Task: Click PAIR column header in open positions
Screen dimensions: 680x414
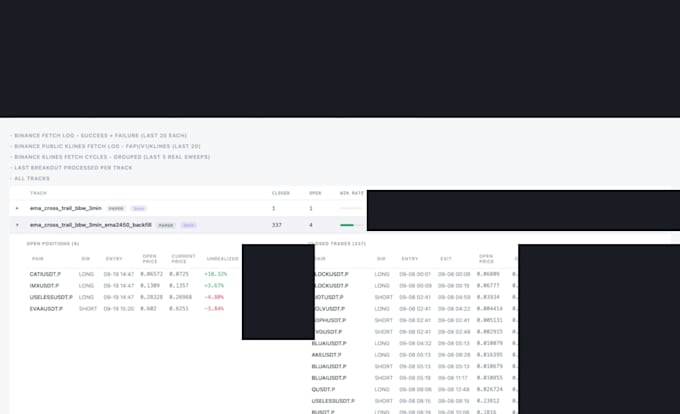Action: [38, 259]
